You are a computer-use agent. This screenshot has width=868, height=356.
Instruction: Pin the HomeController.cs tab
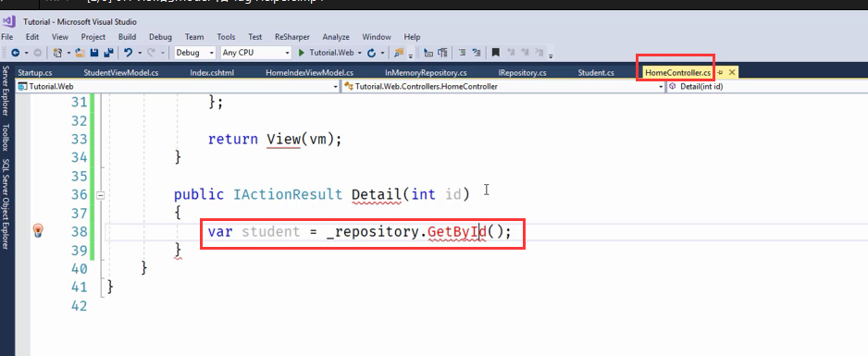coord(721,72)
